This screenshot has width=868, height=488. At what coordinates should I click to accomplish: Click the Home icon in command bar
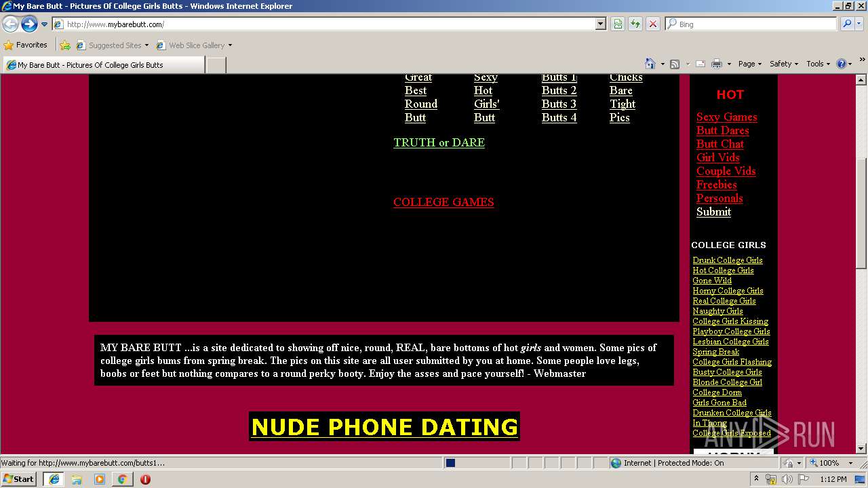point(650,64)
